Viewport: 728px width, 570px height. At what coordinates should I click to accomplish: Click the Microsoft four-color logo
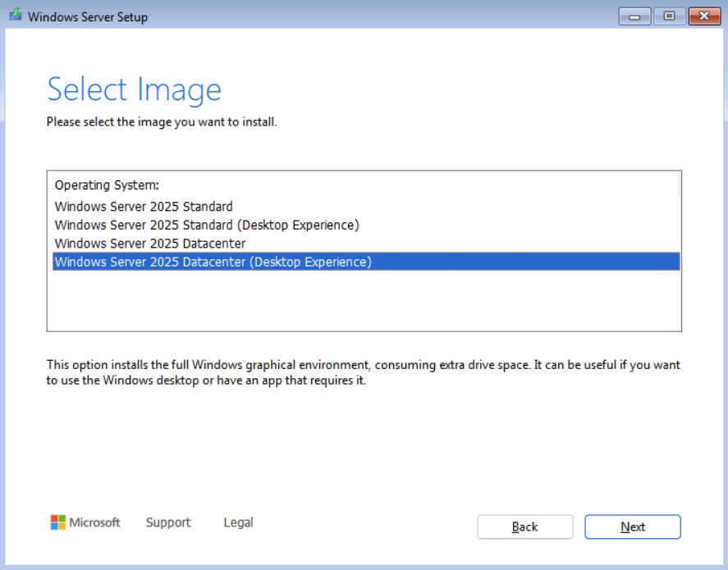pos(57,522)
